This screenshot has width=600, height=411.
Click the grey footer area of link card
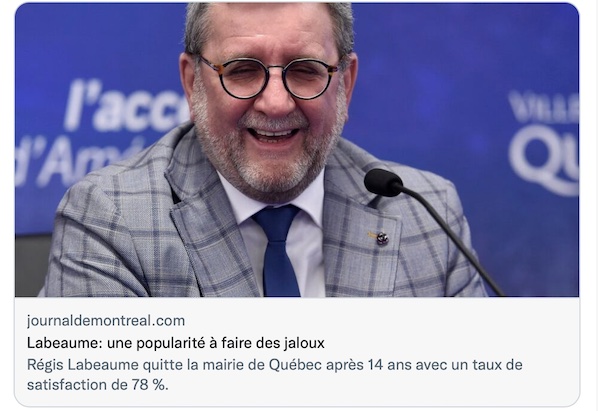point(297,352)
